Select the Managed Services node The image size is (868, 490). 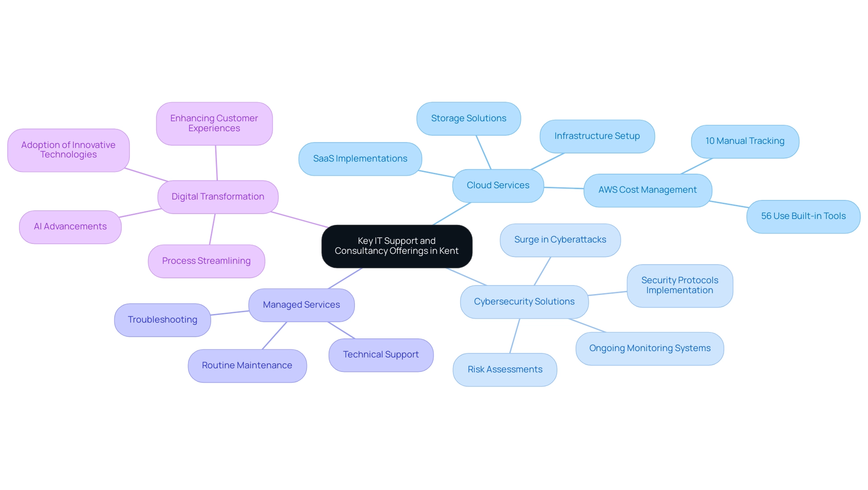pos(301,304)
